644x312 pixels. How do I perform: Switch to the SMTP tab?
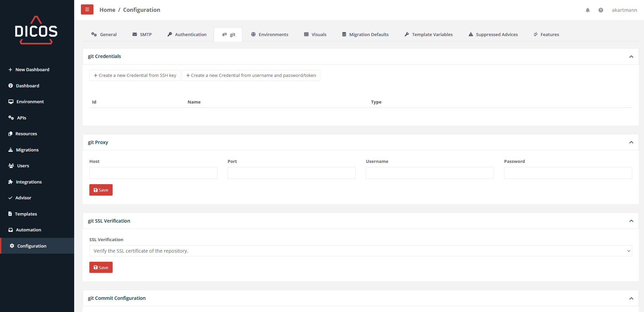[x=142, y=34]
